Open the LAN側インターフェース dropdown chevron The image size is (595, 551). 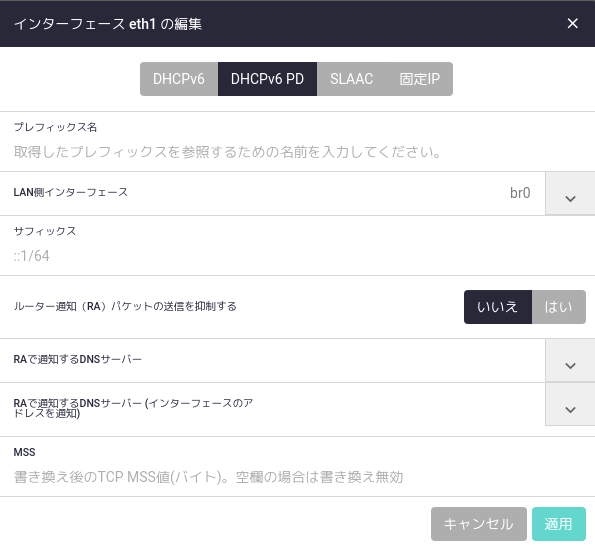coord(570,194)
